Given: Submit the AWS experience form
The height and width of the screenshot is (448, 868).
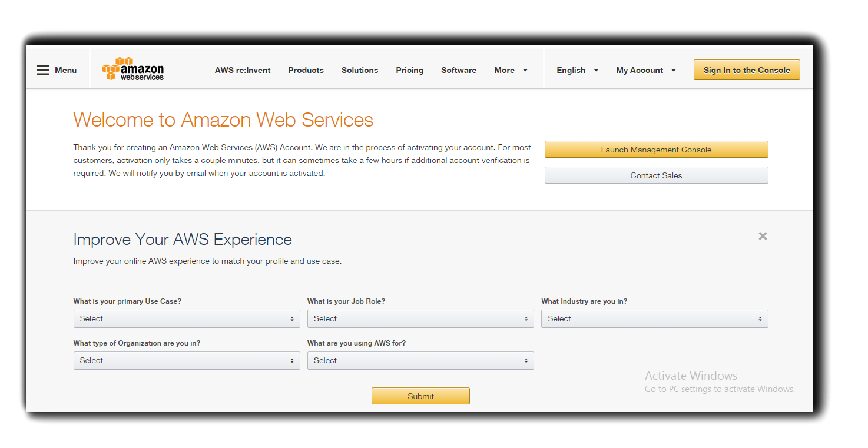Looking at the screenshot, I should pos(420,396).
